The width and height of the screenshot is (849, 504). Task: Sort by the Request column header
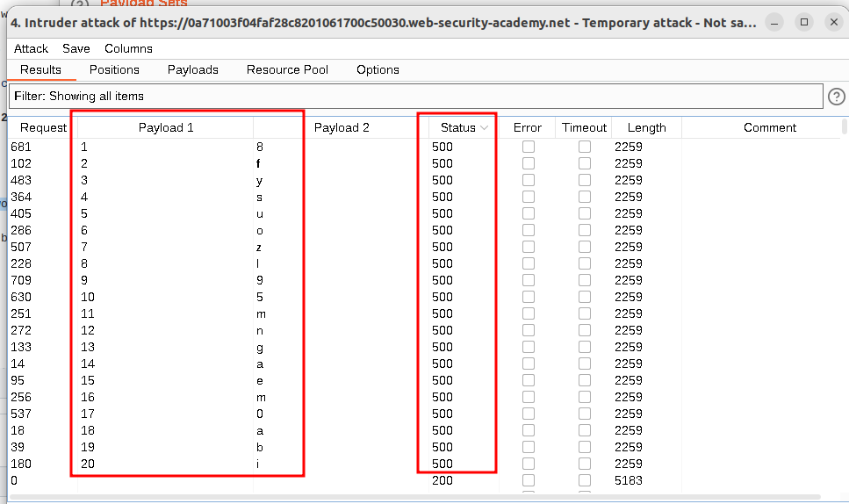click(43, 128)
